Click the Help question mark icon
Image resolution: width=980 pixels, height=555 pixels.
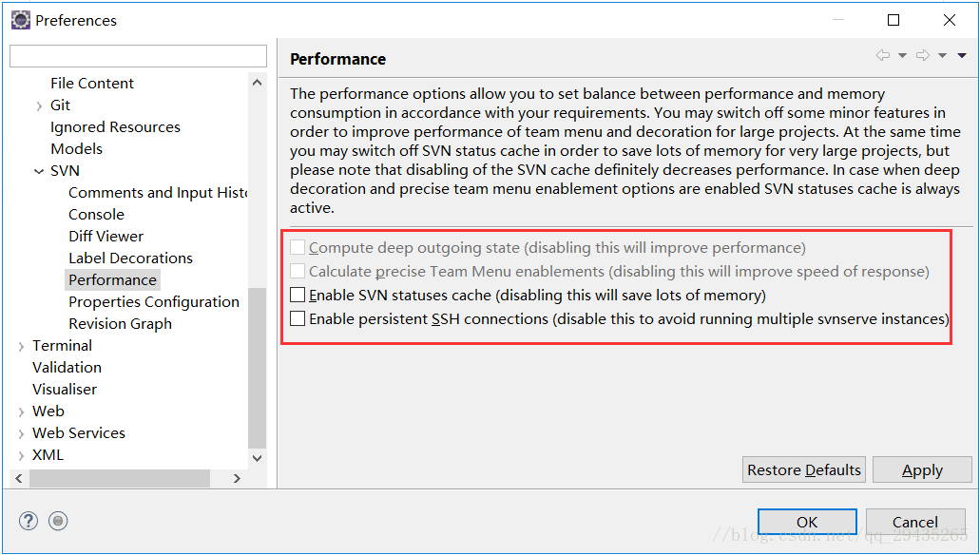click(29, 521)
